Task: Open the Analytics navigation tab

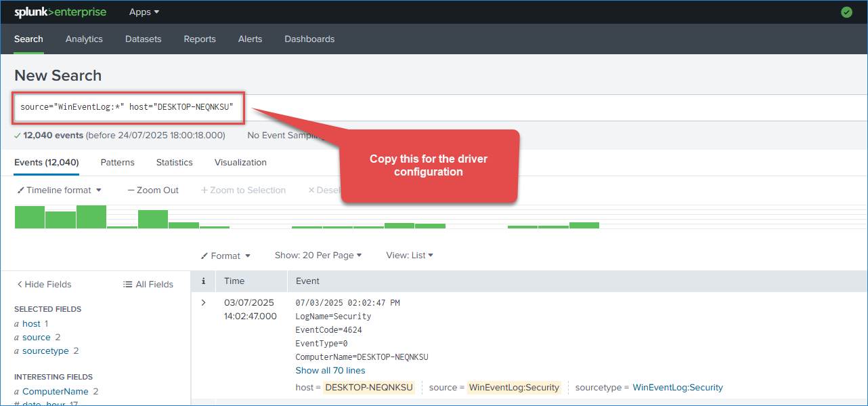Action: coord(84,39)
